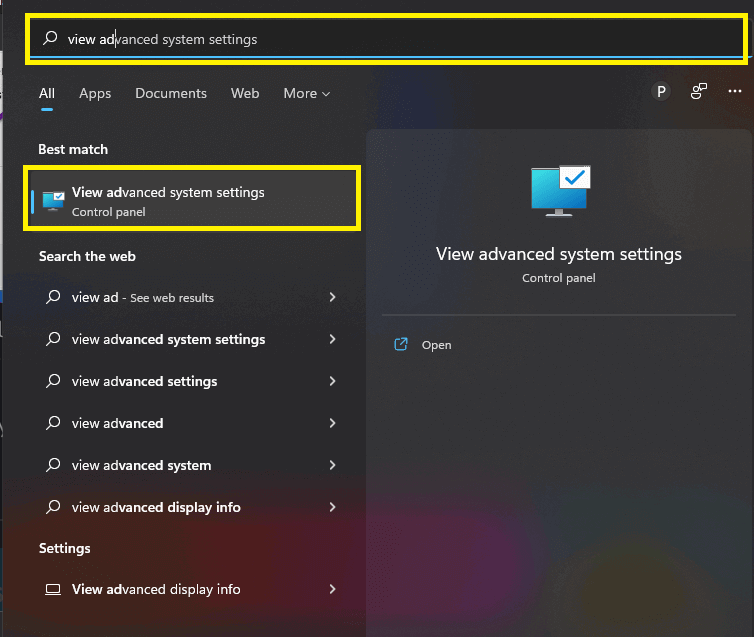
Task: Expand the More filter dropdown
Action: coord(306,93)
